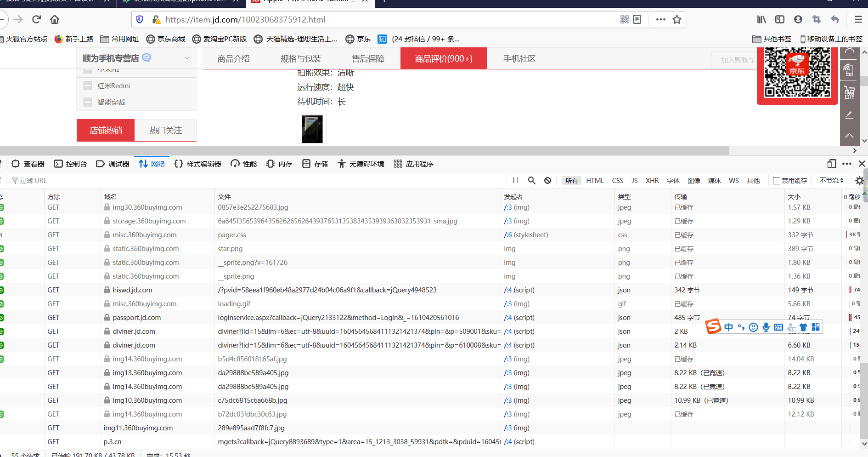
Task: Open the Firefox account menu
Action: pyautogui.click(x=798, y=19)
